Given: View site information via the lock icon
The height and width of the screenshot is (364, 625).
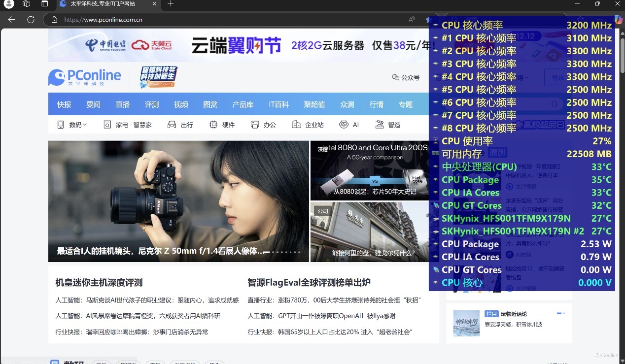Looking at the screenshot, I should pos(54,20).
